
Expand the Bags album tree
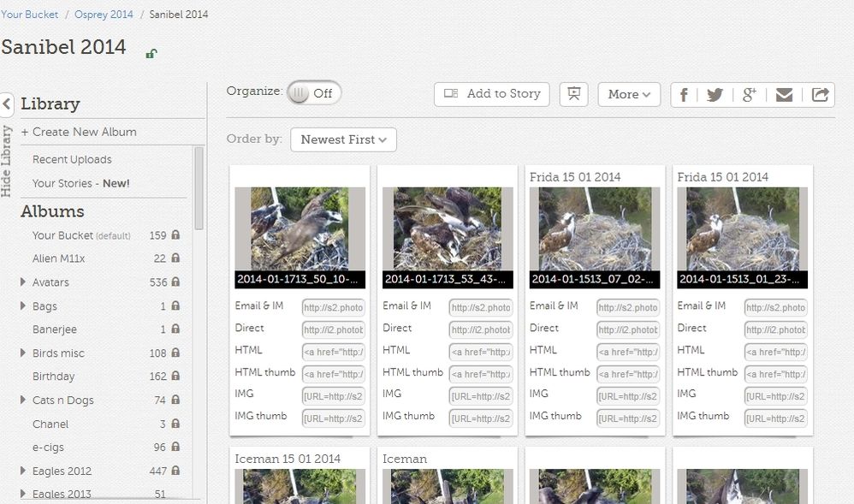tap(23, 305)
